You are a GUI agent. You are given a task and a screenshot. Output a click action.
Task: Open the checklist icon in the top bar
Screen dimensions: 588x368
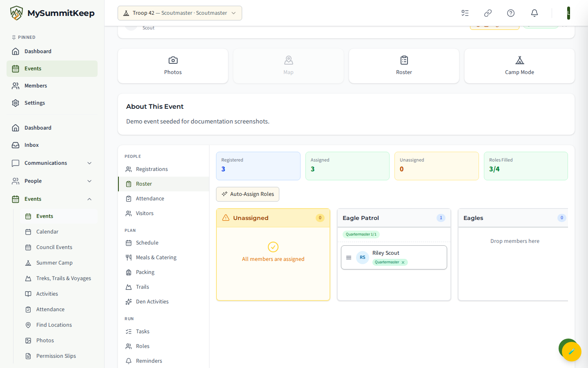tap(465, 13)
